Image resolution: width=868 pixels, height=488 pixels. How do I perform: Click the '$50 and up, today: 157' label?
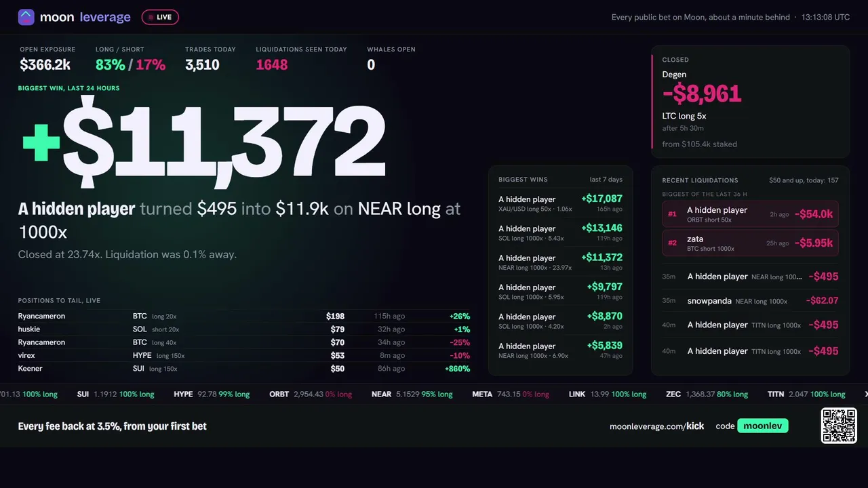[804, 180]
